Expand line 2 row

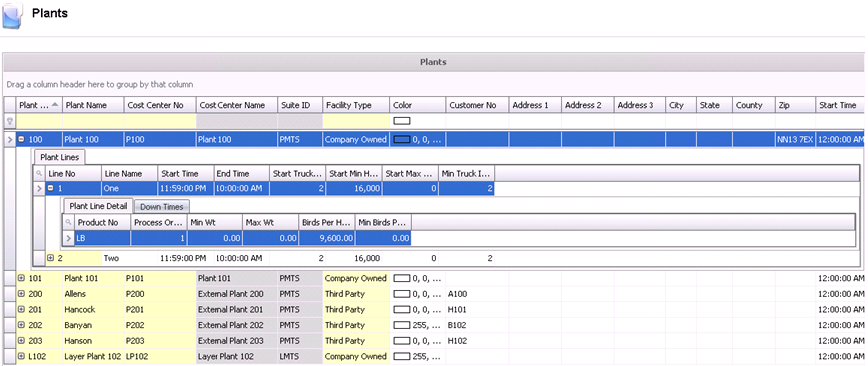coord(51,258)
